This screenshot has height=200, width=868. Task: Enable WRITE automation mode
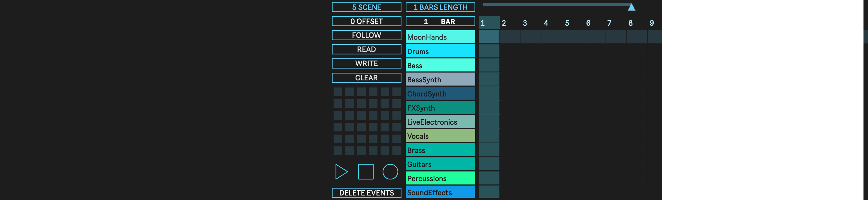[366, 64]
